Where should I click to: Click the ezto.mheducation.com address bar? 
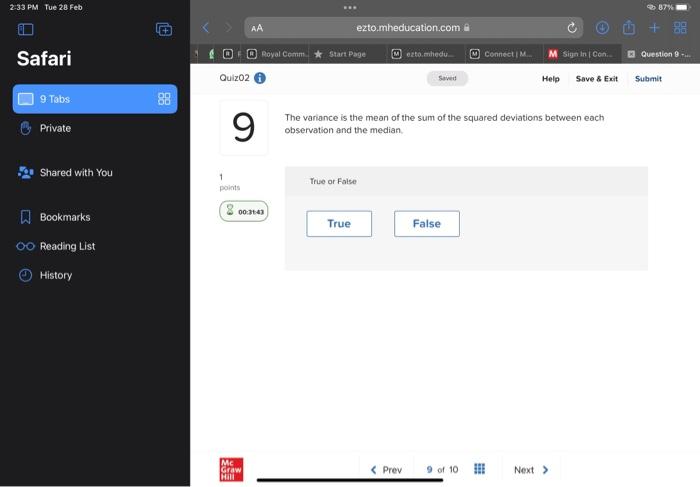413,28
